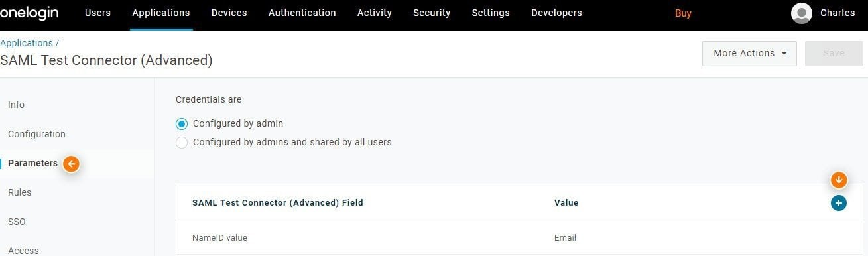Click the Save button

(x=834, y=53)
